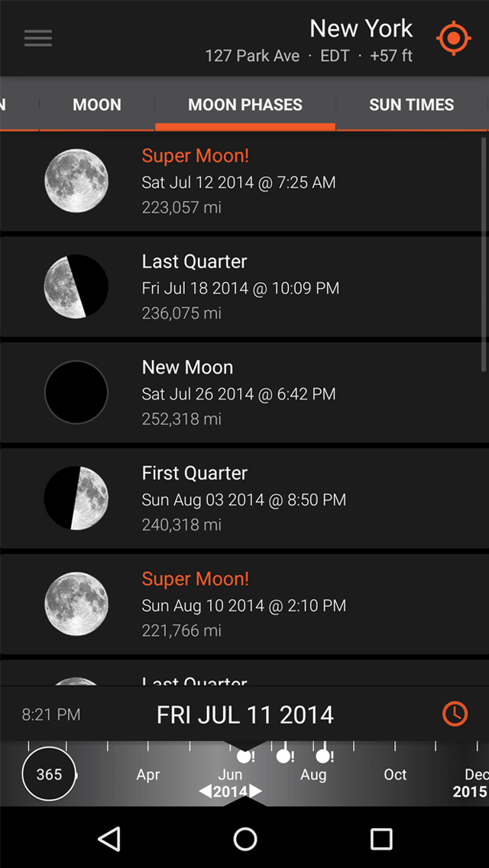This screenshot has height=868, width=489.
Task: Tap the previous-year arrow beside 2014
Action: [207, 792]
